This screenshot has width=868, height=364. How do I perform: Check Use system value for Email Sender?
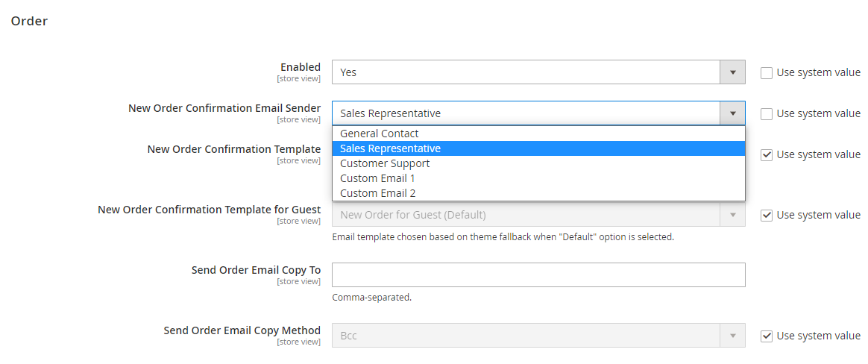[767, 114]
